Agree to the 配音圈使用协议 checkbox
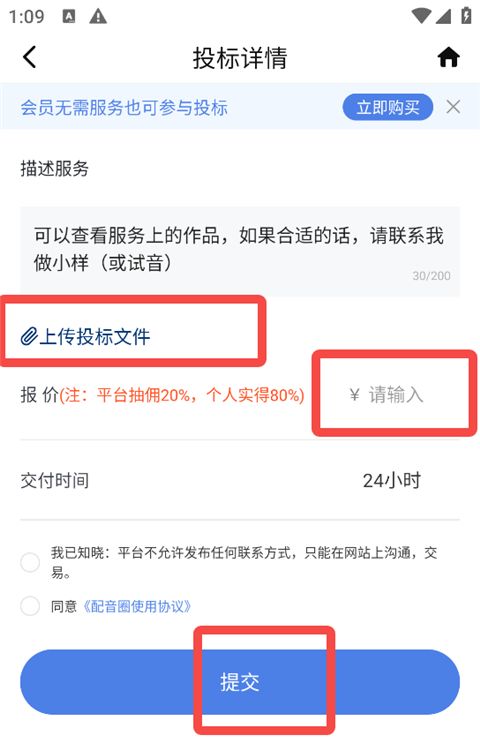This screenshot has height=750, width=480. click(x=30, y=606)
